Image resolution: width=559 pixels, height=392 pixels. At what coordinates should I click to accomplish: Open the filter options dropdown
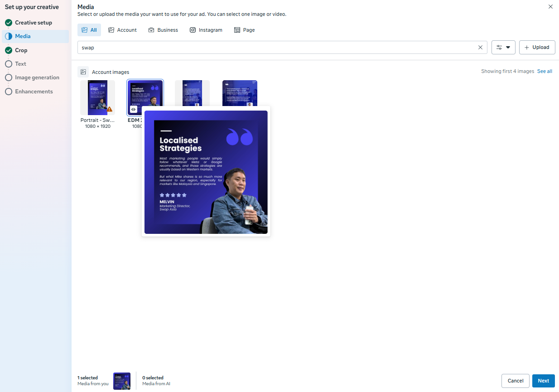[x=503, y=48]
